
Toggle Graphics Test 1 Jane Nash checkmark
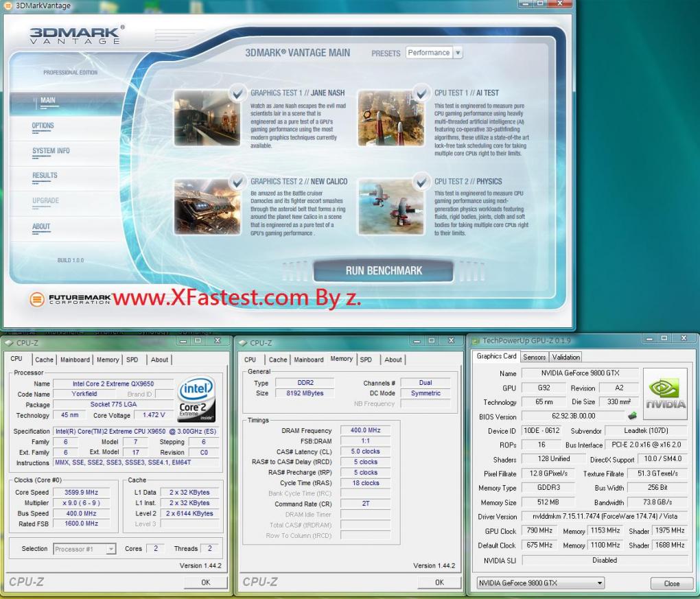click(237, 93)
